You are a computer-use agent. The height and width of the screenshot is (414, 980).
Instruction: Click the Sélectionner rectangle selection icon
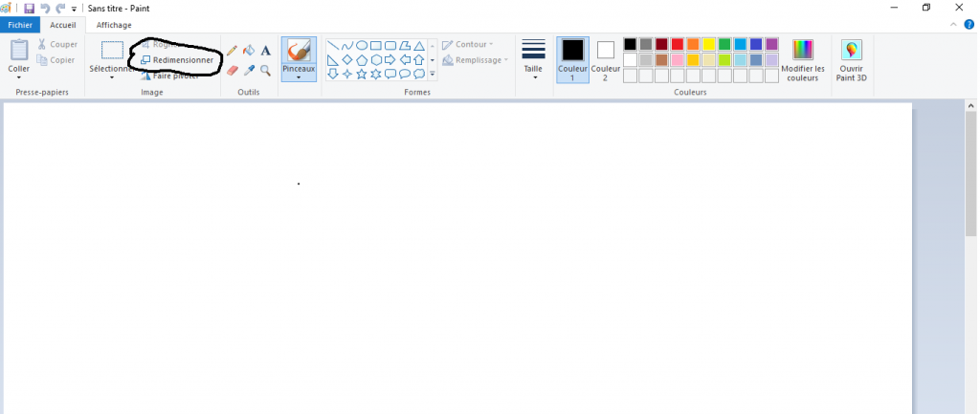[113, 51]
